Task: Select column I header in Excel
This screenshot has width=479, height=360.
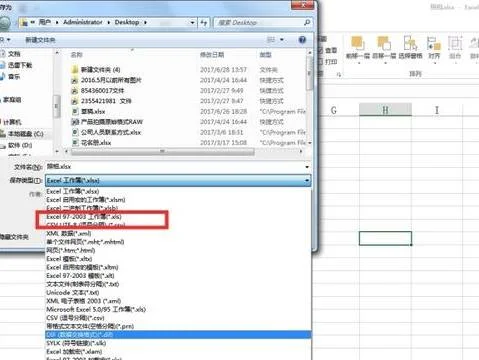Action: pos(437,110)
